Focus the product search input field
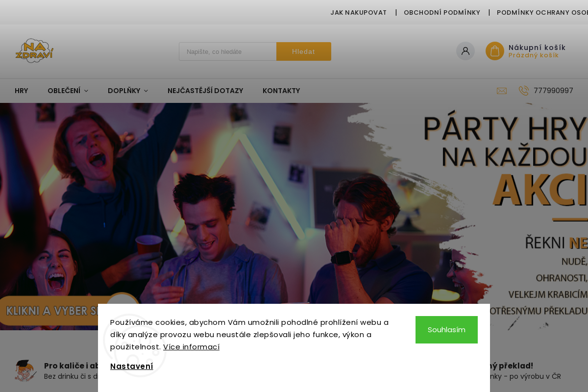The height and width of the screenshot is (392, 588). pyautogui.click(x=228, y=51)
